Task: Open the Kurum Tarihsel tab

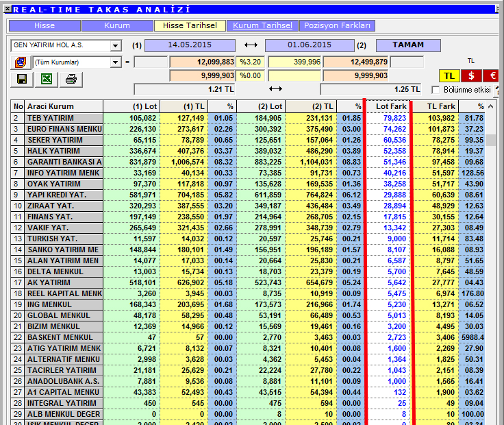Action: (x=262, y=25)
